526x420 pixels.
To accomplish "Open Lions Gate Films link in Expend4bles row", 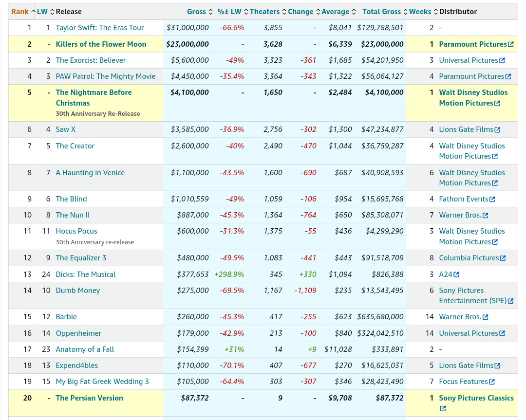I will pyautogui.click(x=466, y=365).
